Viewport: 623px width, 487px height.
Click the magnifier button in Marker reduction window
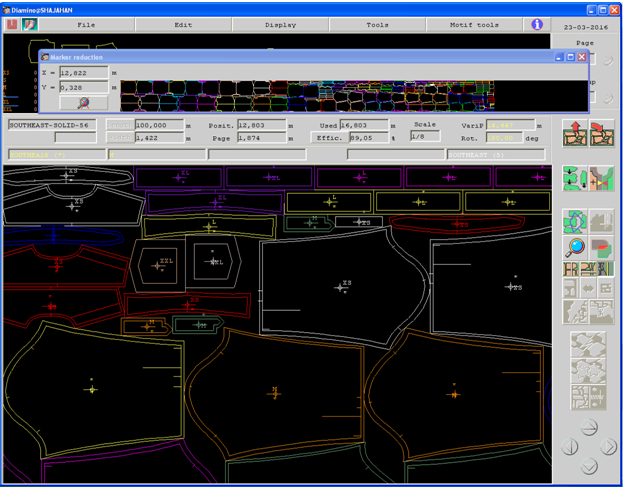pos(84,102)
